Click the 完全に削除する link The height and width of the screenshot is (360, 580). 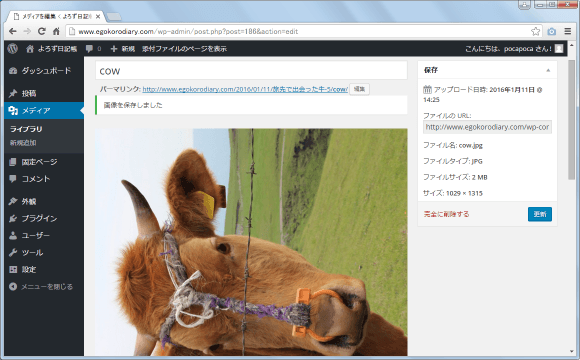(x=446, y=214)
